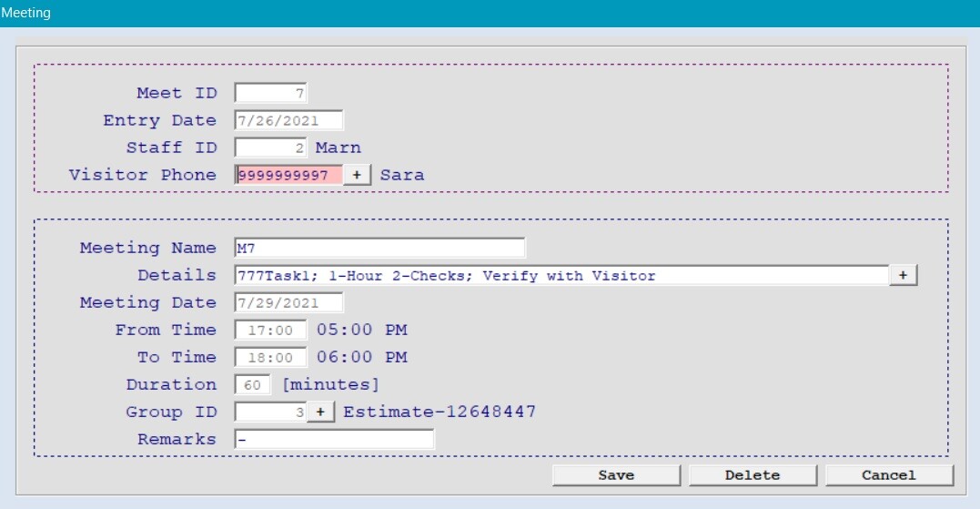
Task: Click the plus button beside Details field
Action: pos(903,275)
